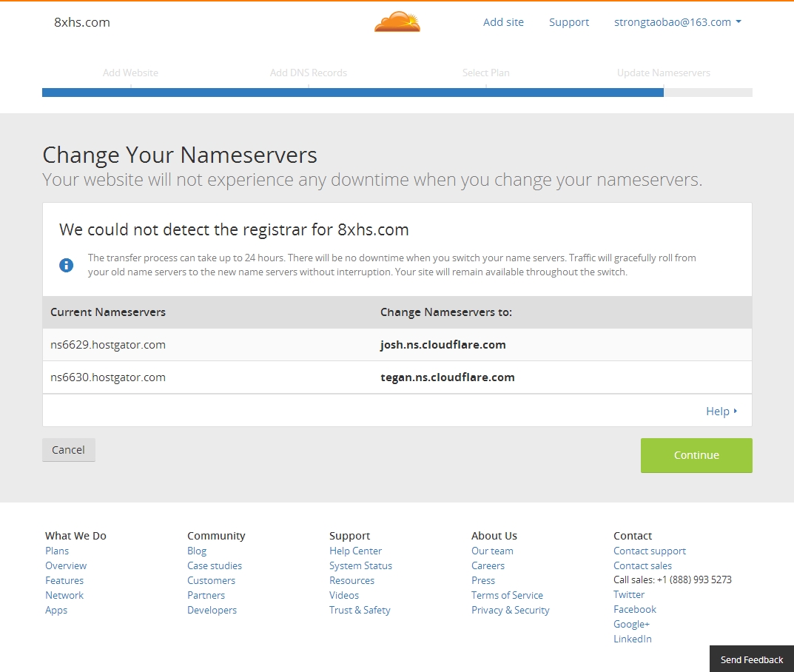Select ns6629.hostgator.com nameserver text
Viewport: 794px width, 672px height.
click(x=108, y=345)
